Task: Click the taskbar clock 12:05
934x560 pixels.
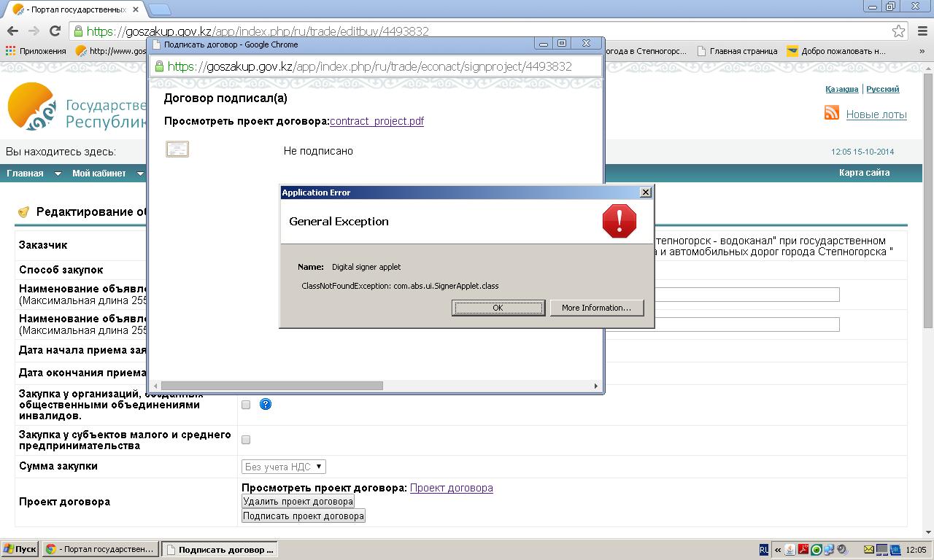Action: click(x=916, y=550)
